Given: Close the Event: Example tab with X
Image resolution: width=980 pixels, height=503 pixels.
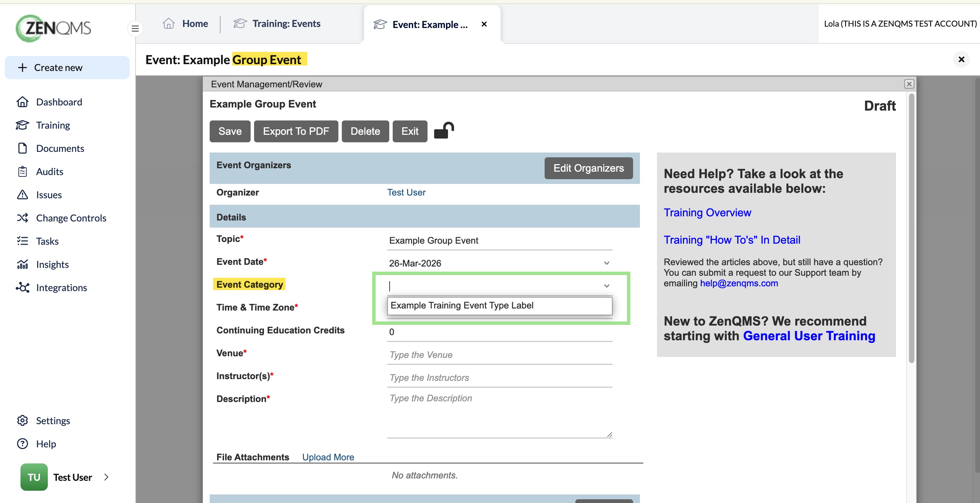Looking at the screenshot, I should pyautogui.click(x=484, y=24).
